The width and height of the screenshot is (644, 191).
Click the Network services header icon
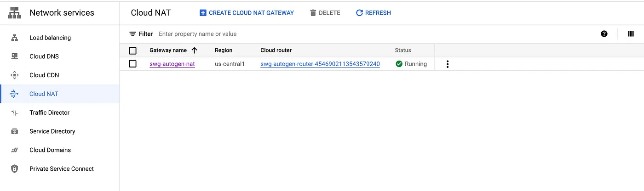15,13
